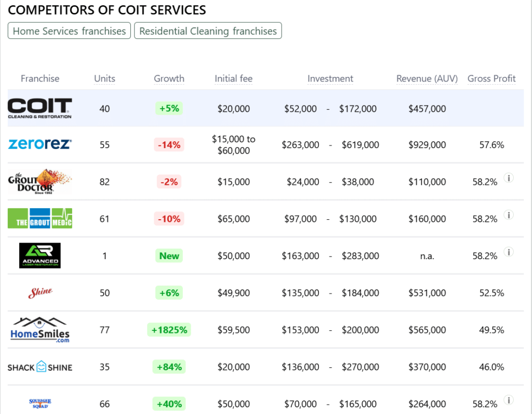Select the -14% growth badge for Zerorez
The width and height of the screenshot is (532, 414).
[169, 145]
